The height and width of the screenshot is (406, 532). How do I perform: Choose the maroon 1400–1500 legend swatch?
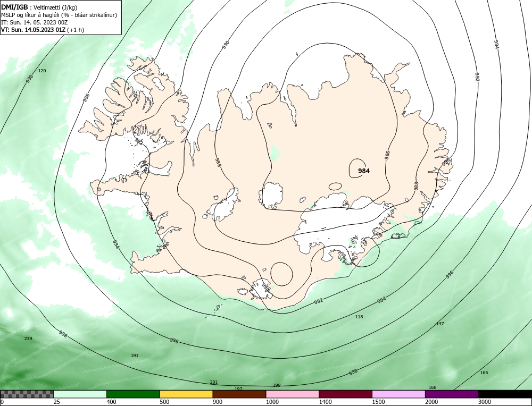(x=345, y=394)
